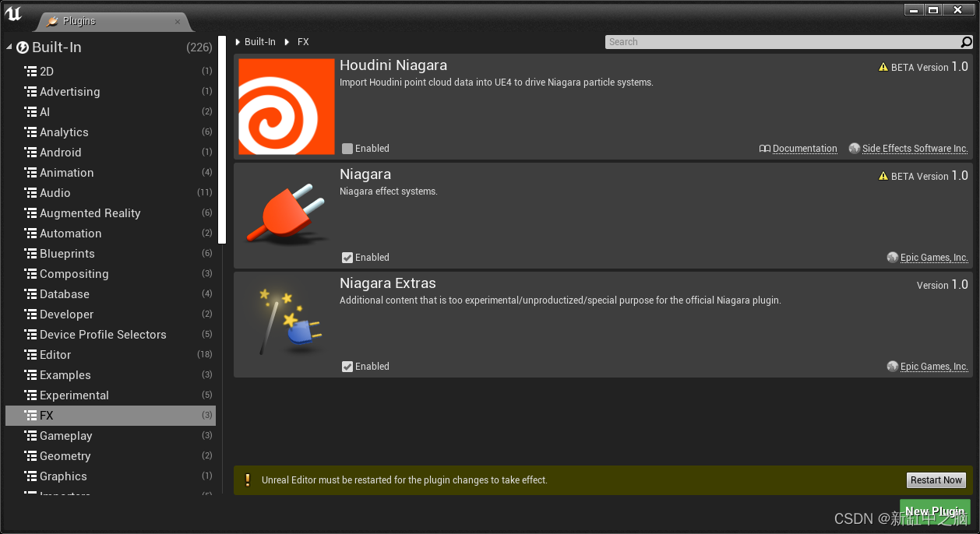Click the arrow before FX breadcrumb

(x=287, y=42)
